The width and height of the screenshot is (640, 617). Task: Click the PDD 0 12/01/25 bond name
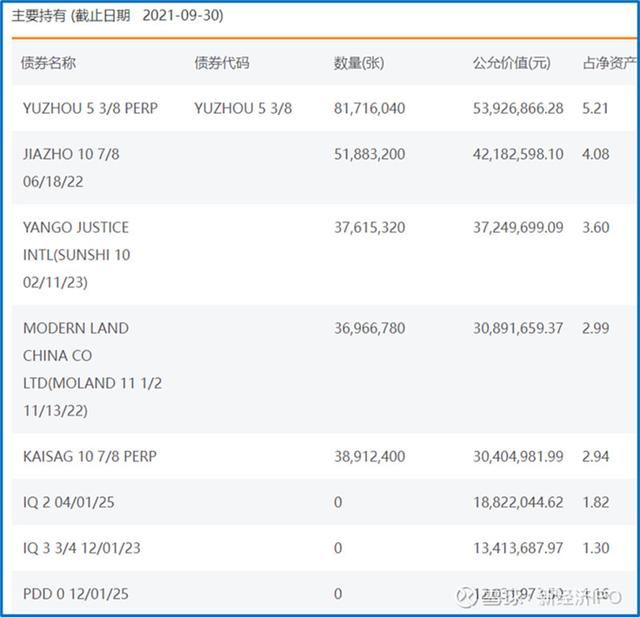coord(75,594)
